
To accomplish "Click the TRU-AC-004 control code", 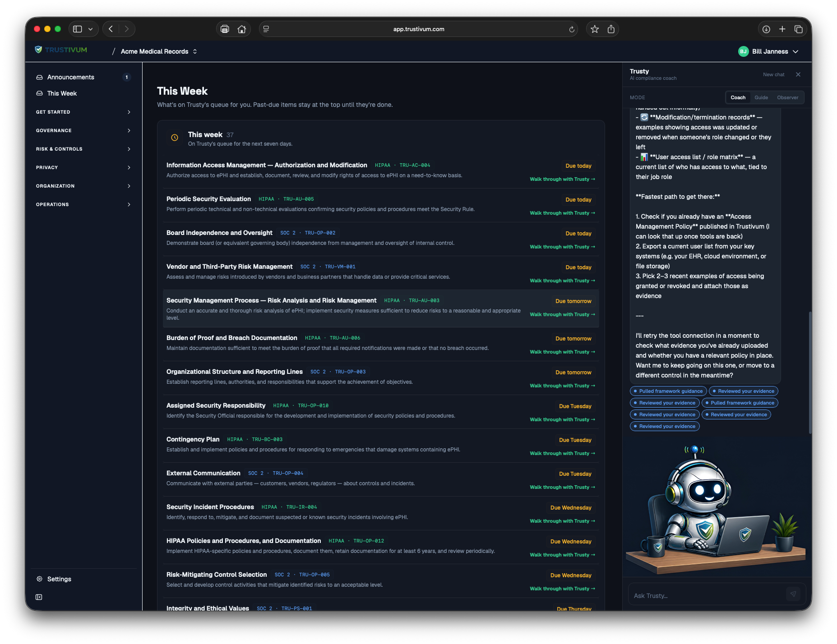I will click(415, 166).
